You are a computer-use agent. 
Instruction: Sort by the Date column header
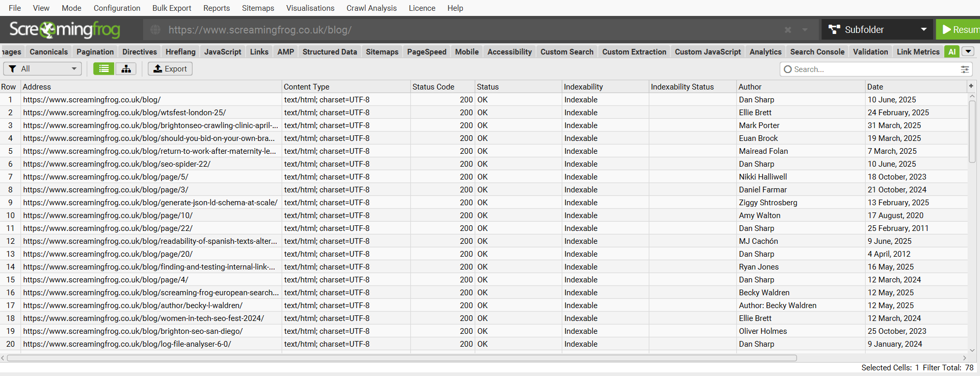tap(916, 86)
